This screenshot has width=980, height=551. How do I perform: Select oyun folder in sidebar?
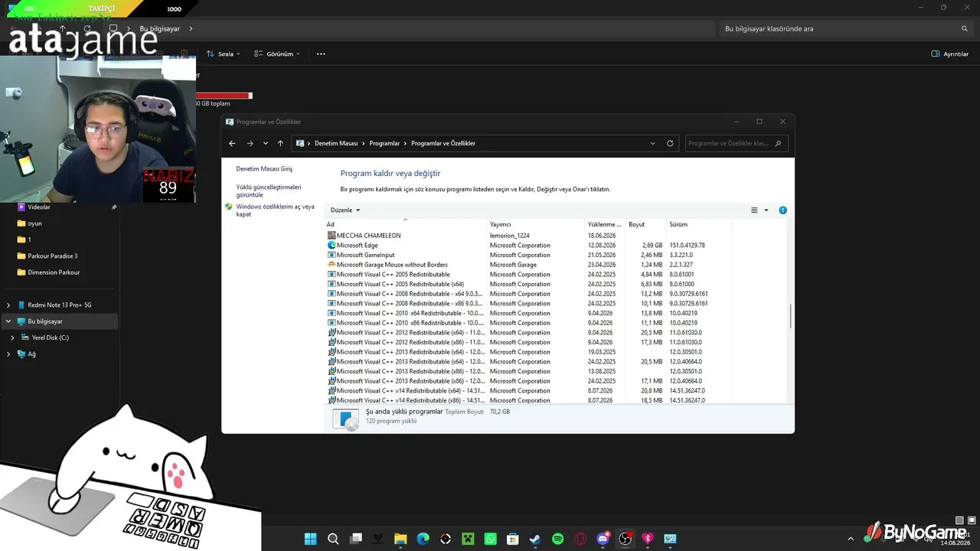[x=60, y=223]
